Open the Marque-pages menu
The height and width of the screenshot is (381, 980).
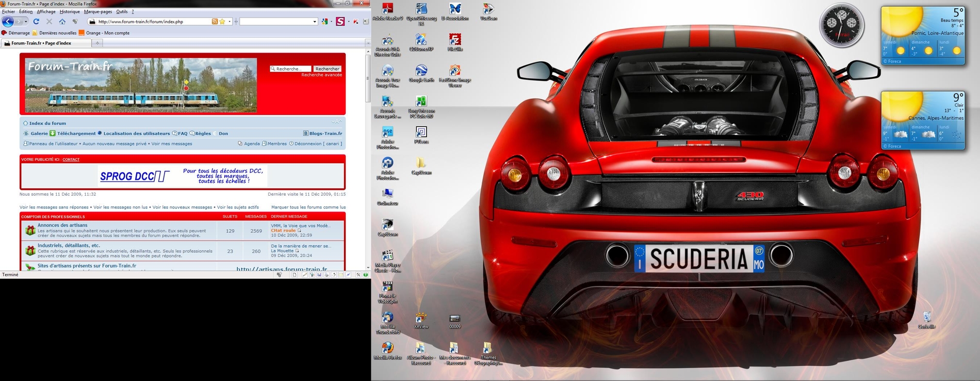coord(98,11)
